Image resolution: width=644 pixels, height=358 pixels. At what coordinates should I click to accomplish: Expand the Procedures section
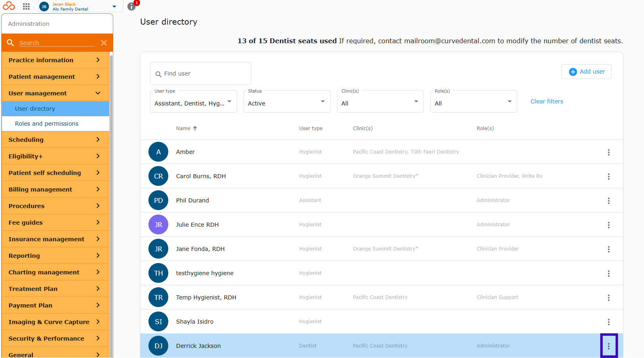pyautogui.click(x=55, y=206)
